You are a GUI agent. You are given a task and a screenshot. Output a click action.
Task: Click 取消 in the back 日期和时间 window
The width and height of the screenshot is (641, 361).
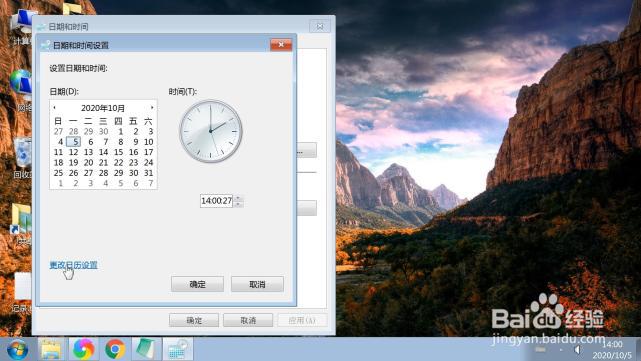(x=248, y=321)
